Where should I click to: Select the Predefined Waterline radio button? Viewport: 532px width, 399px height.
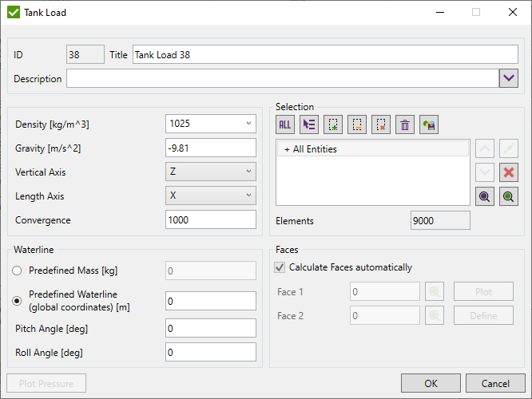click(17, 300)
